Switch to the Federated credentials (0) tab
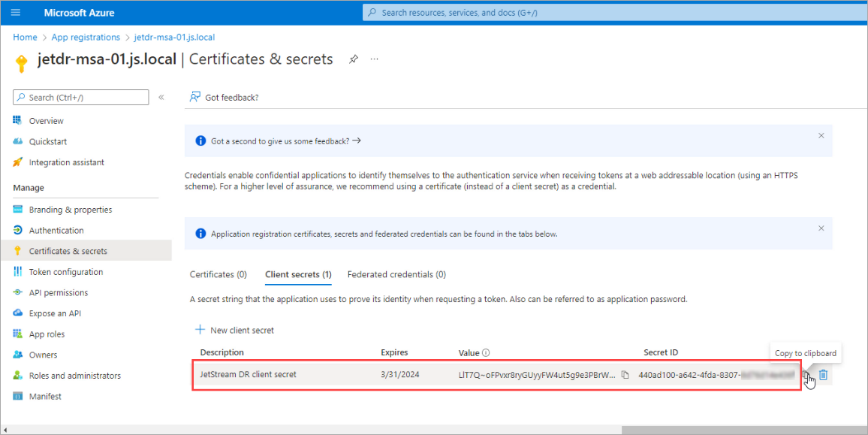 (x=396, y=275)
